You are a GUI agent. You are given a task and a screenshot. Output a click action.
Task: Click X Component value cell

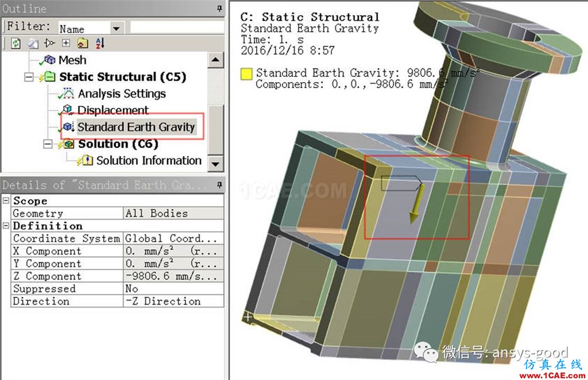pyautogui.click(x=173, y=251)
